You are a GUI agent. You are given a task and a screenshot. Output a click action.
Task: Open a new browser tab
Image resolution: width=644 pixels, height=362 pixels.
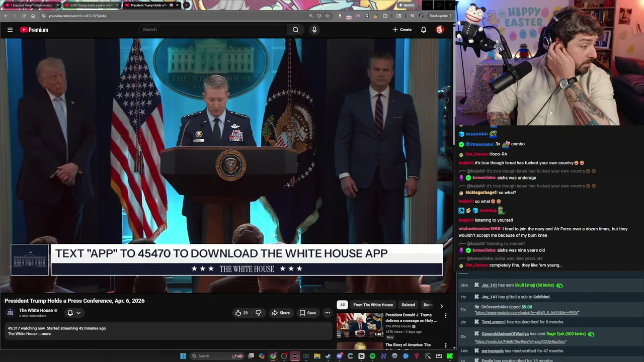click(x=187, y=5)
